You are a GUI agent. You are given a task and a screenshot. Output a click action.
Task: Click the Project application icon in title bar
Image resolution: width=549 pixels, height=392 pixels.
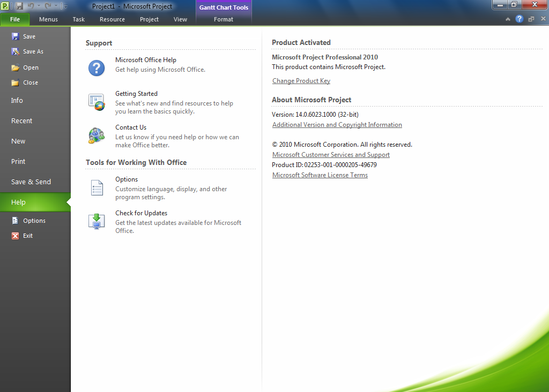pos(5,6)
